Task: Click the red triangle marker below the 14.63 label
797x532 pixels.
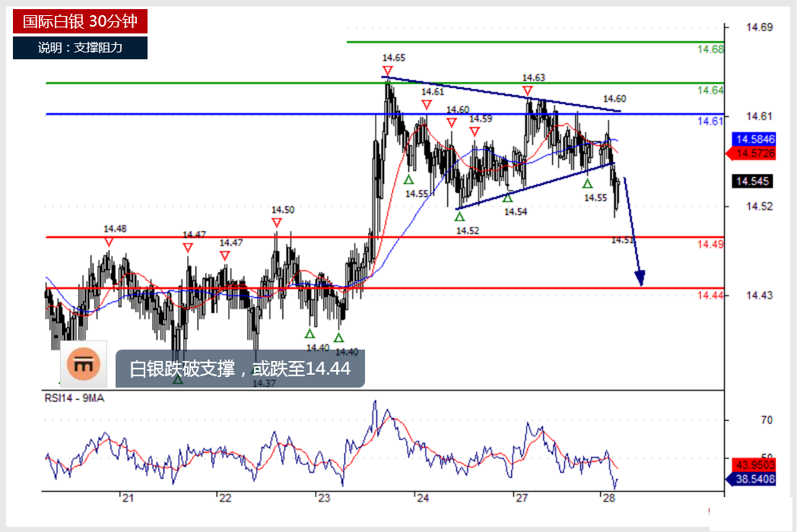Action: (528, 90)
